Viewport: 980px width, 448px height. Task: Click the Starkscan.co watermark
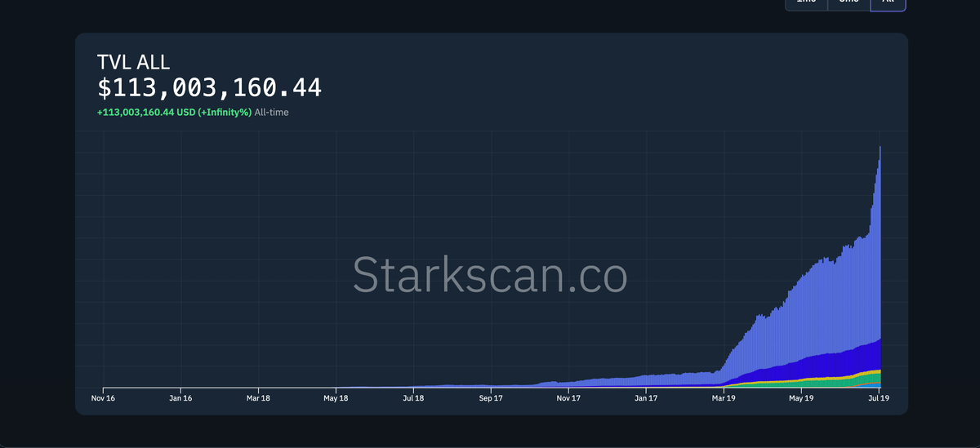pyautogui.click(x=490, y=275)
